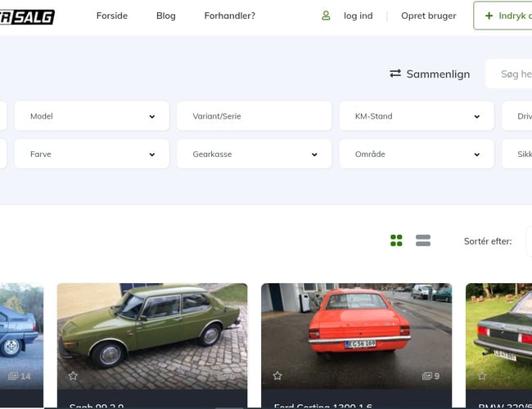Image resolution: width=532 pixels, height=409 pixels.
Task: Open the Gearkasse dropdown
Action: [254, 154]
